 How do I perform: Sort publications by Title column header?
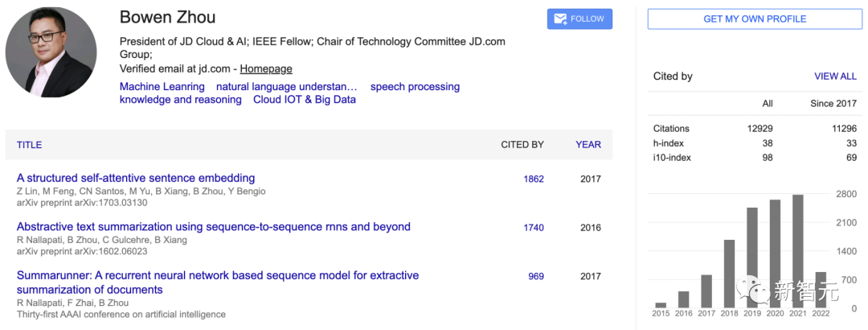coord(29,145)
